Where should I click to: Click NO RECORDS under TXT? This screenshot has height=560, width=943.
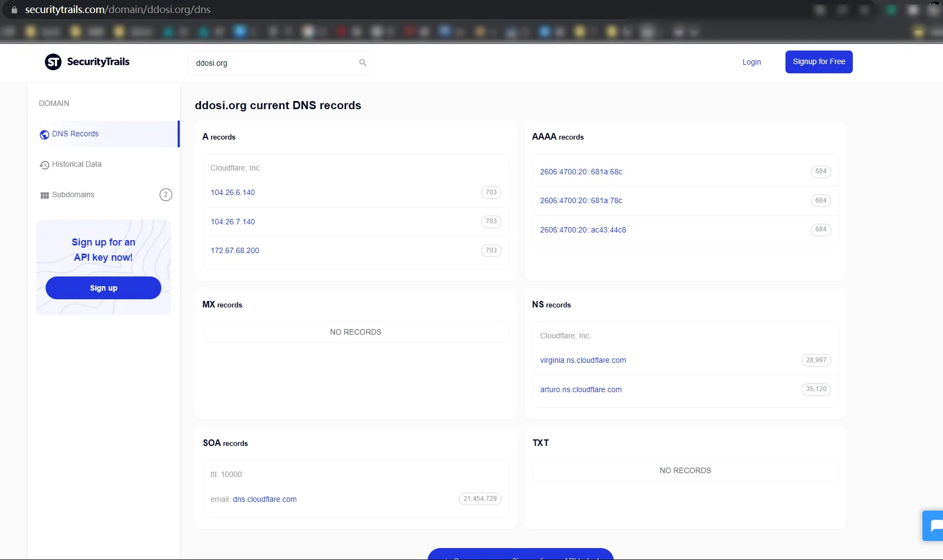coord(685,470)
